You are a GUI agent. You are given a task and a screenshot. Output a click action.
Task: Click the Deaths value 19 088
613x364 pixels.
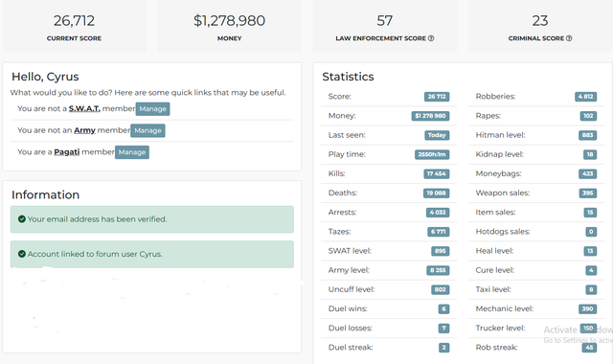point(437,193)
